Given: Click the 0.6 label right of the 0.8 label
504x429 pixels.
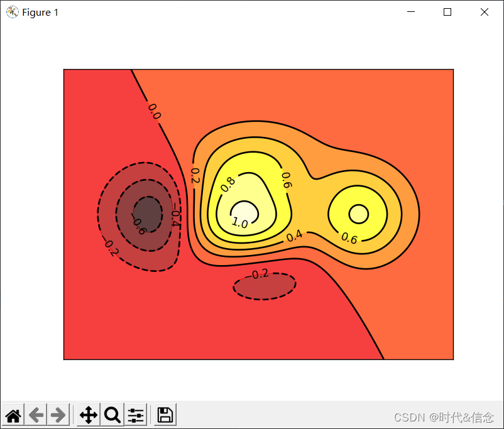Looking at the screenshot, I should click(x=286, y=180).
